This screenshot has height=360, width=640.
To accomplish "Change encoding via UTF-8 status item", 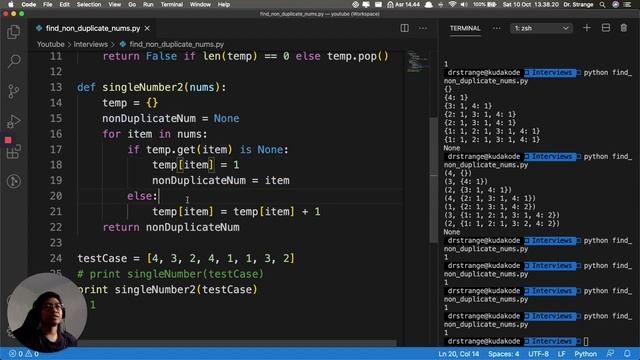I will [538, 354].
